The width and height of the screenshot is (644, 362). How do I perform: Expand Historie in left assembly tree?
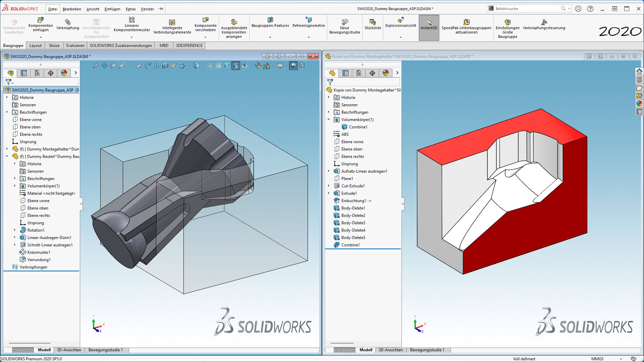(7, 98)
